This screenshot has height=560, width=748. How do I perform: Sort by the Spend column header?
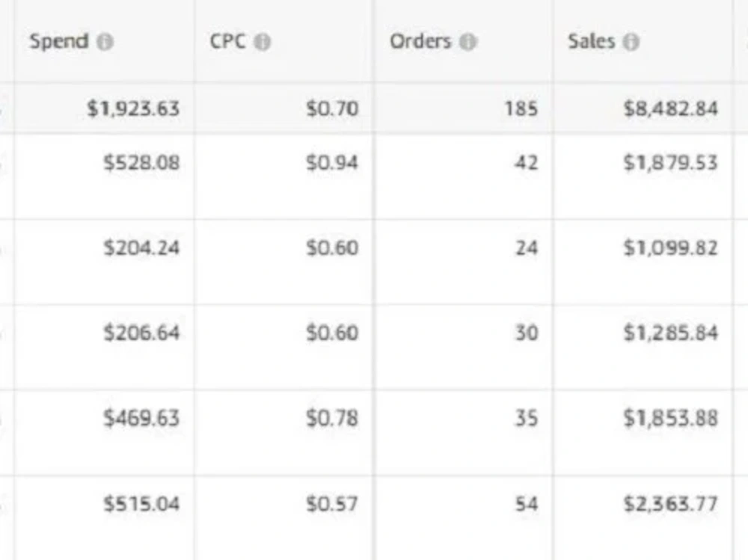(59, 42)
